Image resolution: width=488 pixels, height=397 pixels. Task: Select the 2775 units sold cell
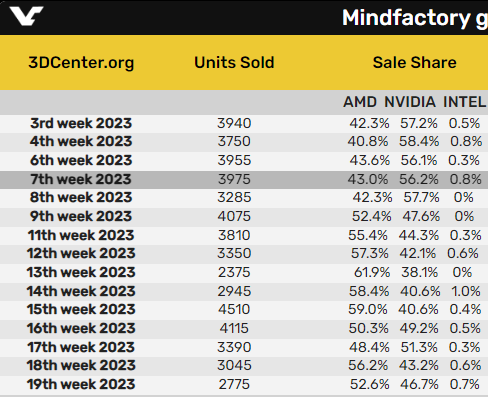point(234,384)
